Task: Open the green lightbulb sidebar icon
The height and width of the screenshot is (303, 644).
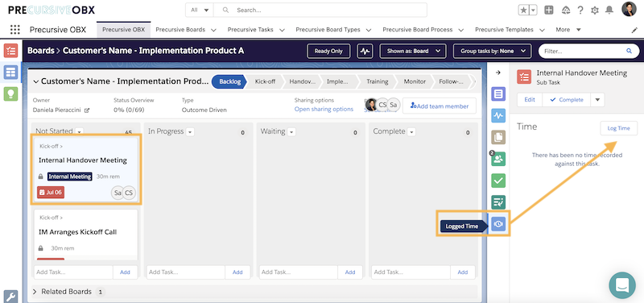Action: tap(10, 93)
